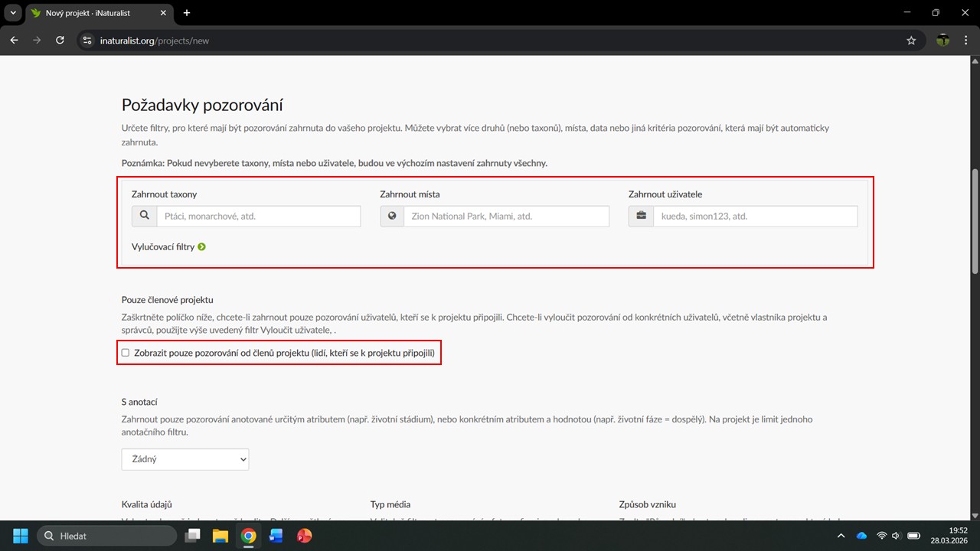Screen dimensions: 980x551
Task: Click the Zahrnout místa input field
Action: tap(506, 217)
